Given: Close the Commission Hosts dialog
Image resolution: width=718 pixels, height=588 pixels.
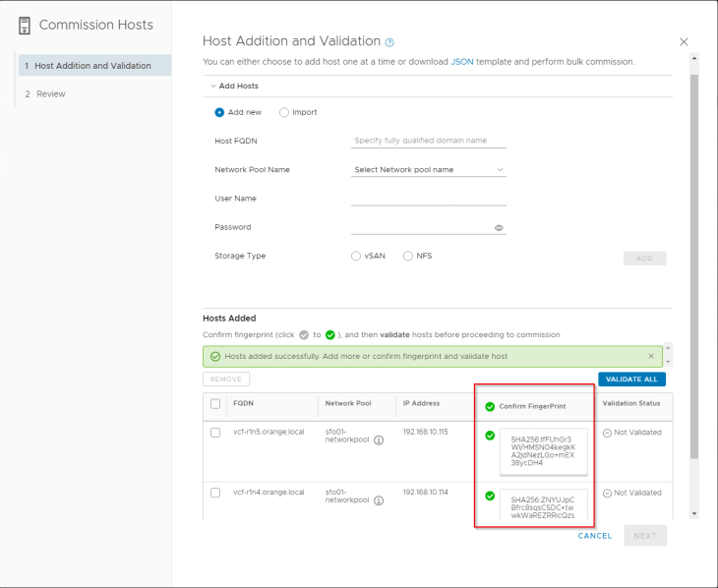Looking at the screenshot, I should [684, 42].
